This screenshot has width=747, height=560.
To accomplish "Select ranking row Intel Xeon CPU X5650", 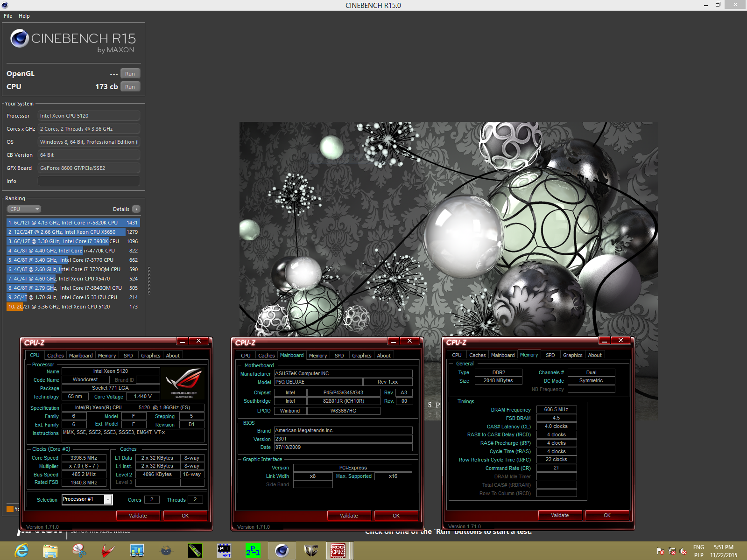I will (73, 232).
